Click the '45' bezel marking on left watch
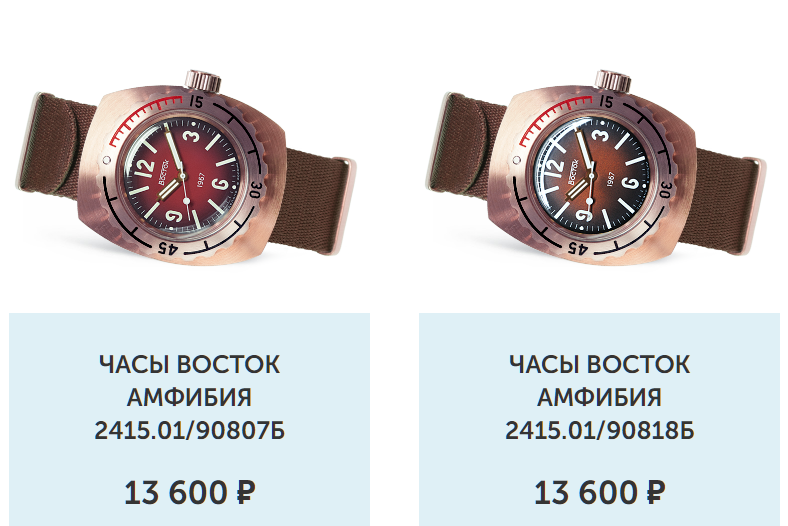Screen dimensions: 788x526 pos(168,247)
